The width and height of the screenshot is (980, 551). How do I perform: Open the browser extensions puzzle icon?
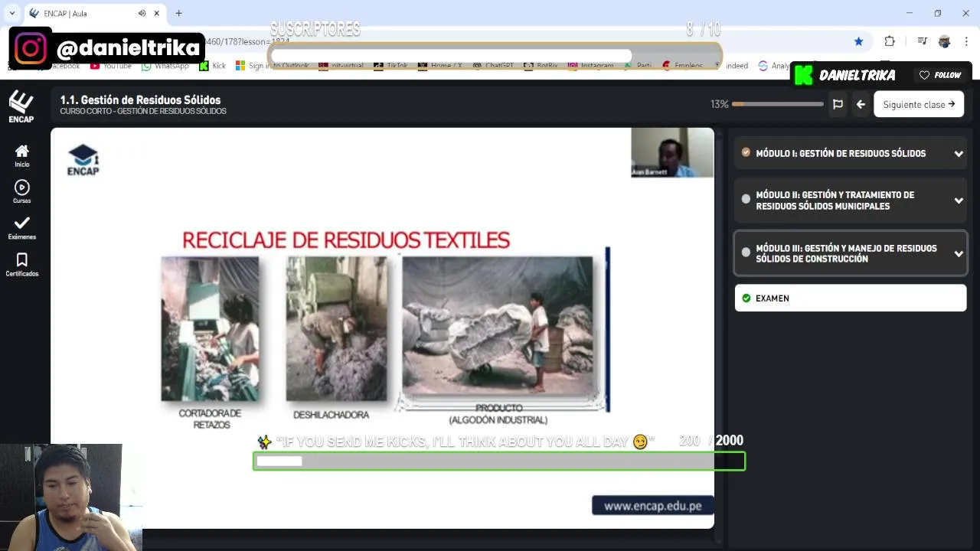pos(890,41)
